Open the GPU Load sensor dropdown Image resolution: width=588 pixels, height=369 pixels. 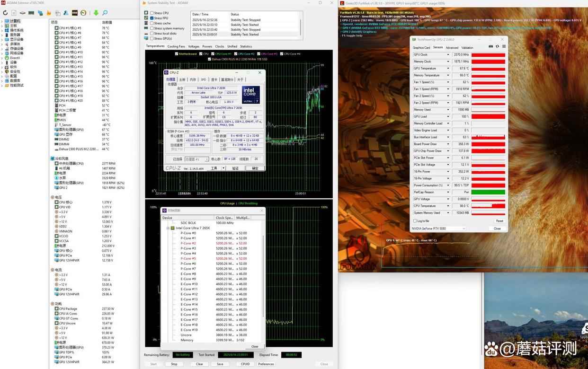point(448,116)
